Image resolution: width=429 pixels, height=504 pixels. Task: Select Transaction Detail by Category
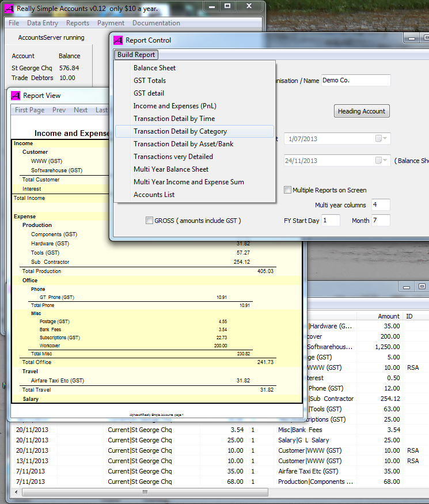click(180, 131)
